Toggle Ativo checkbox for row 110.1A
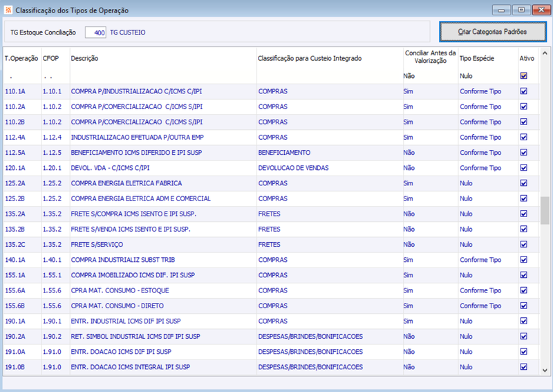Image resolution: width=553 pixels, height=392 pixels. 524,91
